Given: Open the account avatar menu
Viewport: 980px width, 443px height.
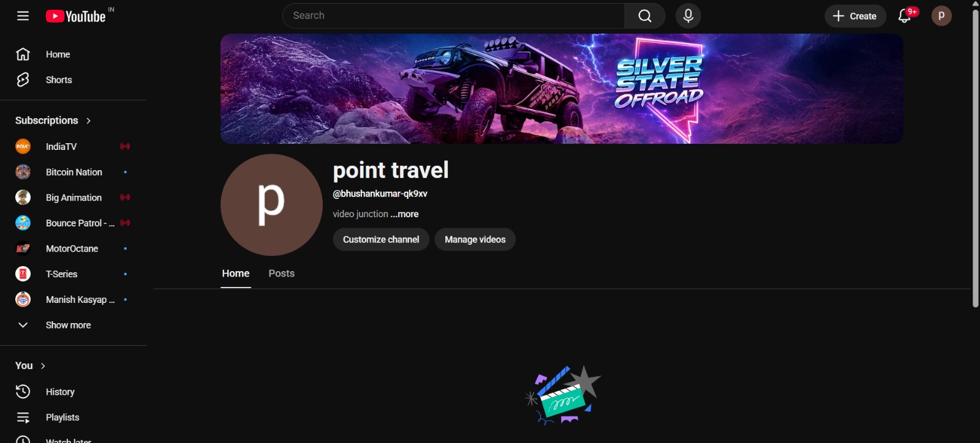Looking at the screenshot, I should click(941, 16).
